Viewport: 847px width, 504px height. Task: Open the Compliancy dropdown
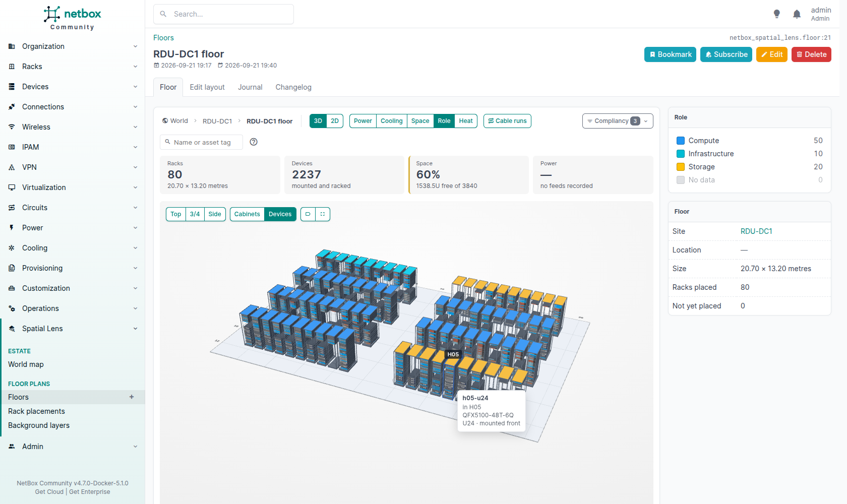(x=618, y=121)
